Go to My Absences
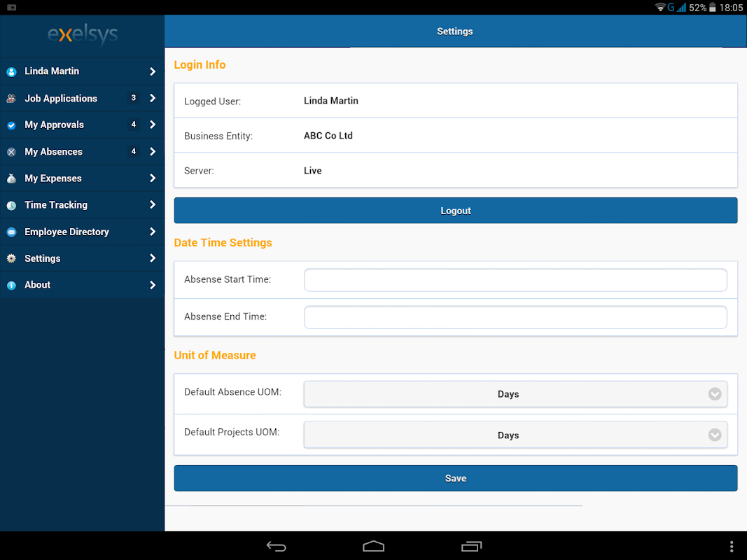The width and height of the screenshot is (747, 560). coord(82,151)
